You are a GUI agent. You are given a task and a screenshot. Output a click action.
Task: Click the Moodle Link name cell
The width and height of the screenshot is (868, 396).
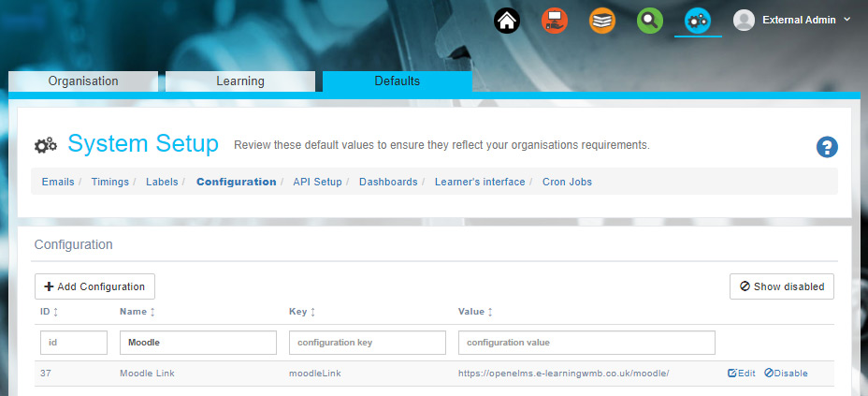coord(147,374)
